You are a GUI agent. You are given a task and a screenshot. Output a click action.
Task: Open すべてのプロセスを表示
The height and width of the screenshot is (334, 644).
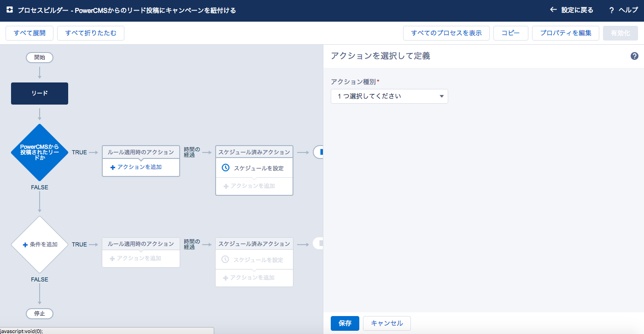click(x=446, y=33)
